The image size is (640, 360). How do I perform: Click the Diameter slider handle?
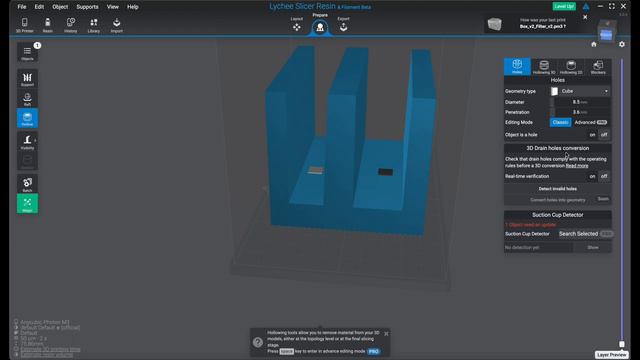coord(552,102)
